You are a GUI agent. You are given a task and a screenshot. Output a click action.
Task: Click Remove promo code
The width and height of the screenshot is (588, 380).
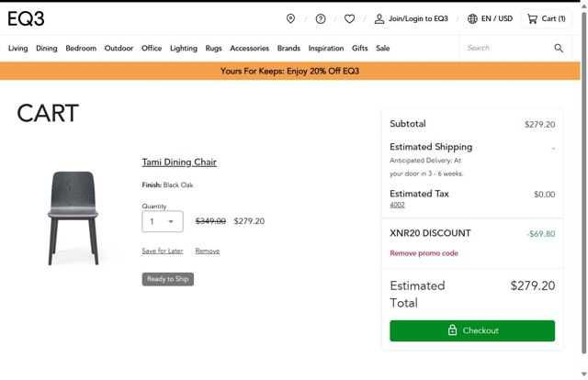424,253
